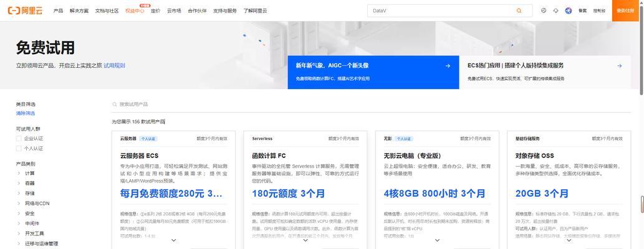Open the 解决方案 menu
Screen dimensions: 644x249
tap(79, 11)
